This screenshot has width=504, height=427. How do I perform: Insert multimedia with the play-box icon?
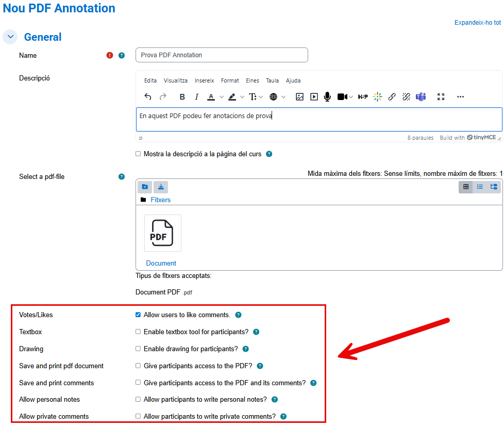point(314,97)
